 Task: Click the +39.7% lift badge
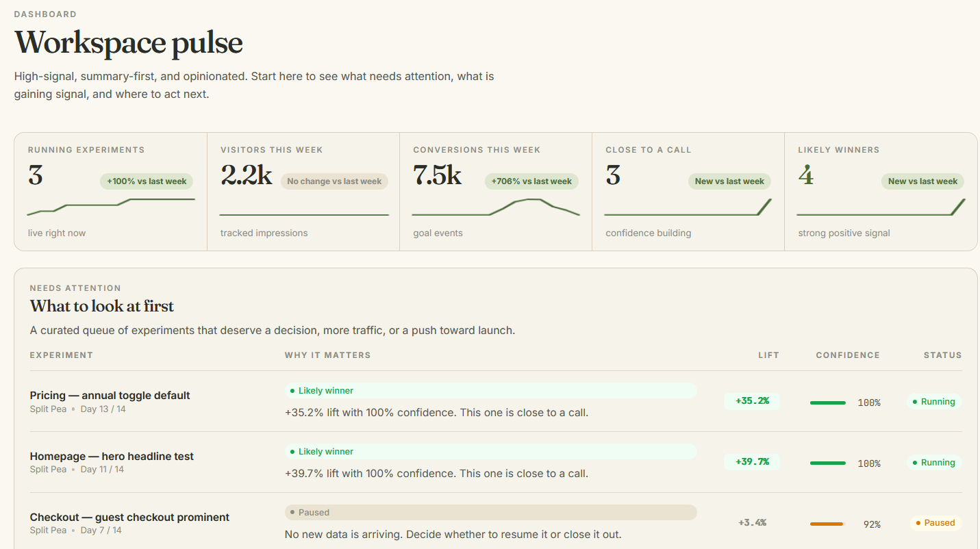click(x=752, y=462)
